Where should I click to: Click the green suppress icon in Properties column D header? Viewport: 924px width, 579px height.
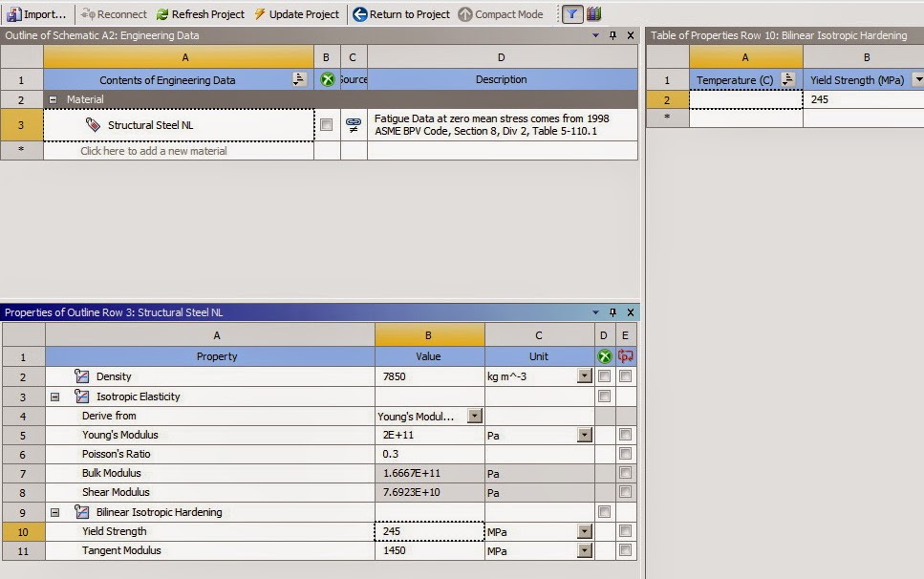[605, 355]
